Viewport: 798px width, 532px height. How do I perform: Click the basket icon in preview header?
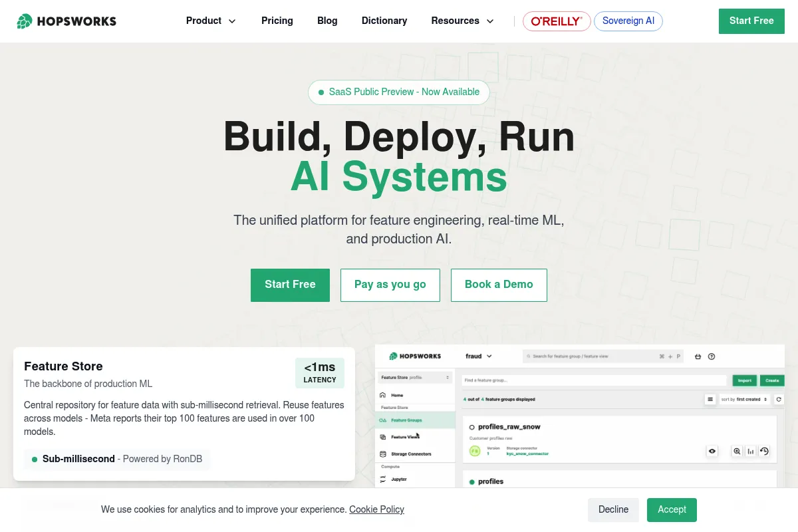point(698,356)
